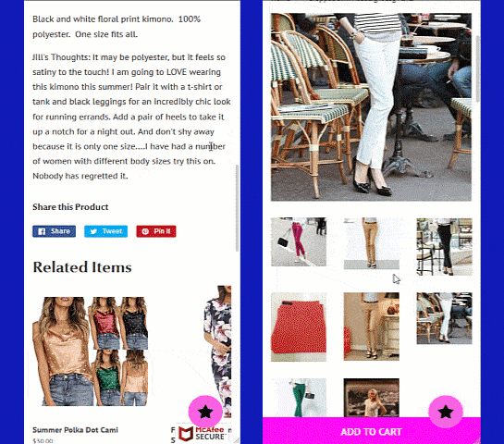Click the Pinterest Pin it button
504x444 pixels.
click(x=156, y=231)
